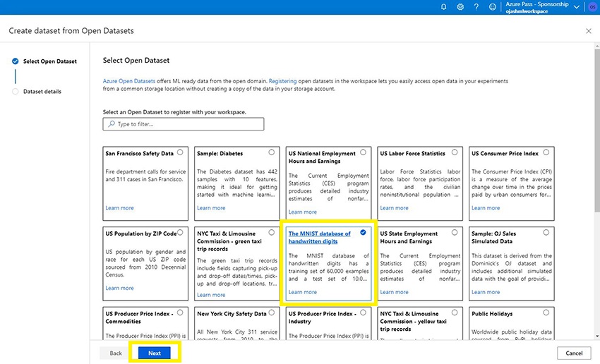
Task: Select US Producer Price Index - Commodities radio
Action: (x=180, y=313)
